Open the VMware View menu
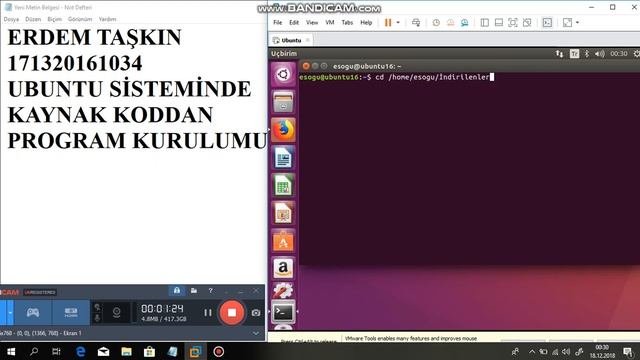 (x=312, y=22)
